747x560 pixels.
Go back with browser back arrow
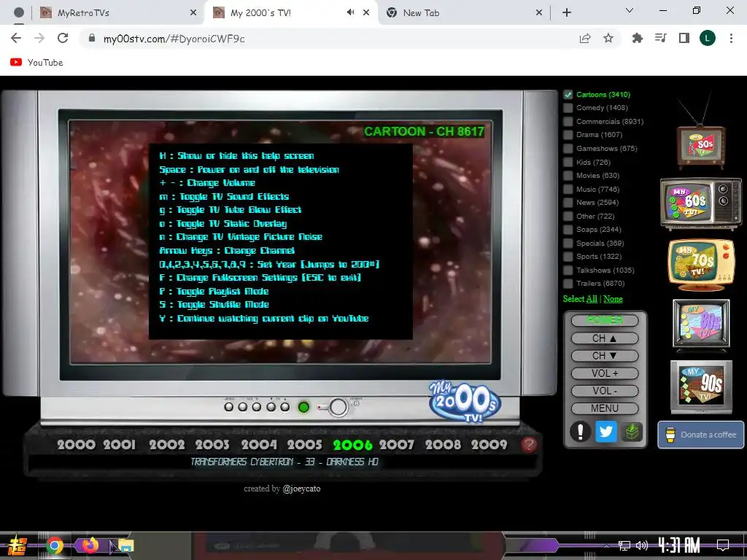point(16,38)
